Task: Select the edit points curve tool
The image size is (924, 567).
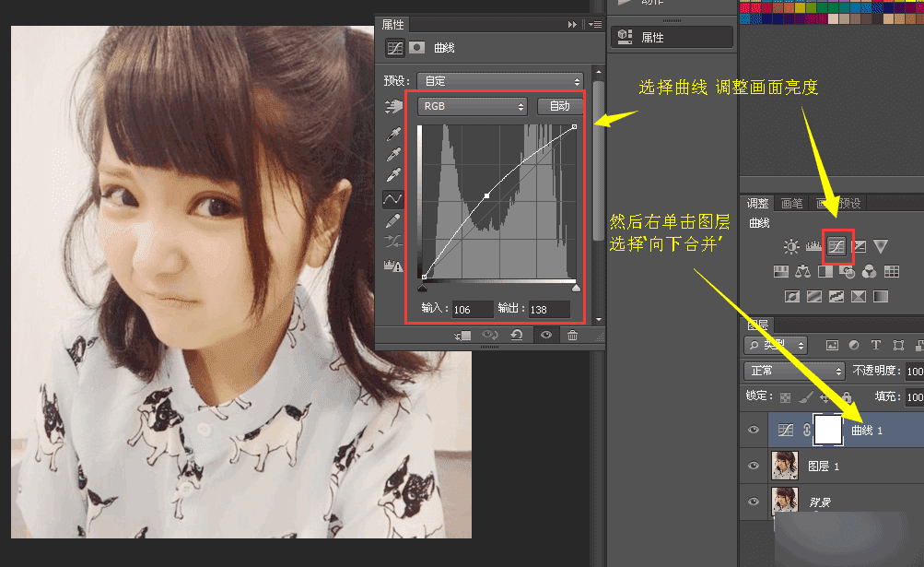Action: 392,199
